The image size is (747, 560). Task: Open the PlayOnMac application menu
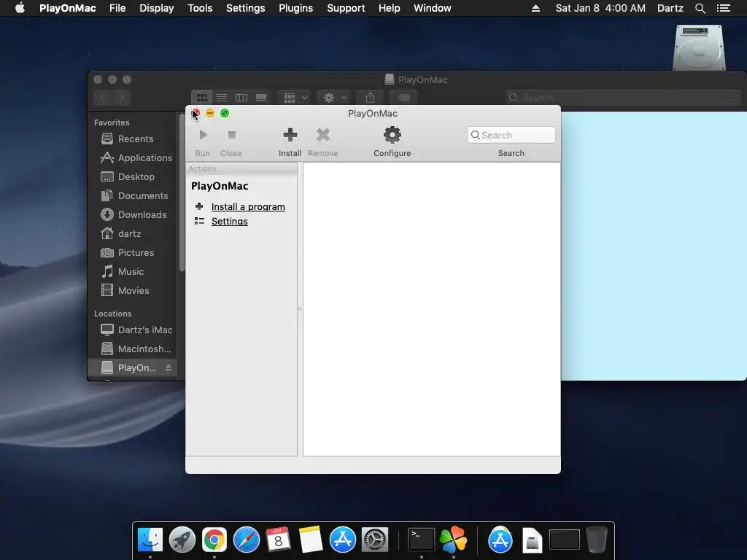68,8
